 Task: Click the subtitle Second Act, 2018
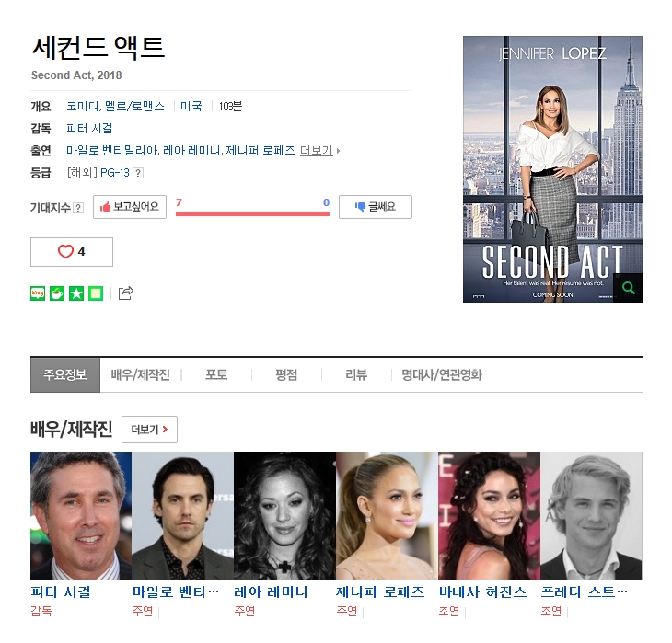click(x=76, y=75)
